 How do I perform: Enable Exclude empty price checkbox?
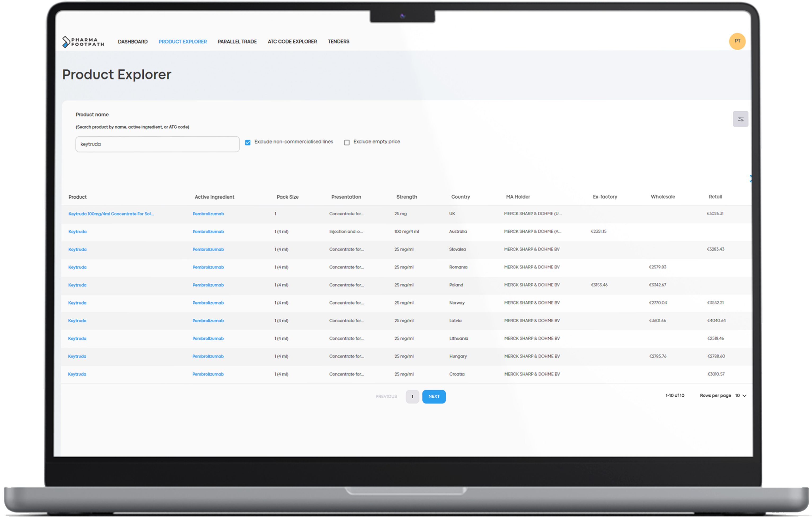click(347, 142)
